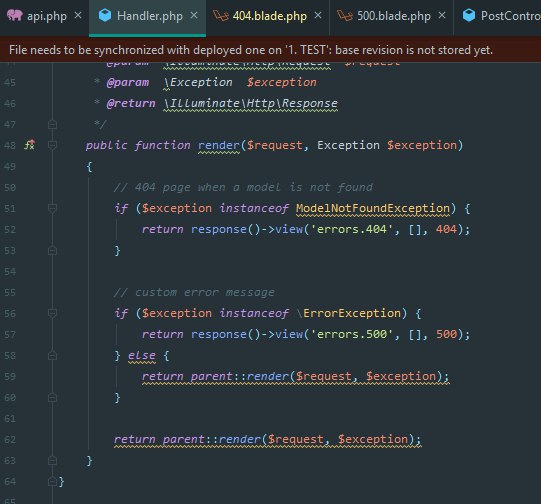
Task: Click the PostController class icon
Action: pos(469,16)
